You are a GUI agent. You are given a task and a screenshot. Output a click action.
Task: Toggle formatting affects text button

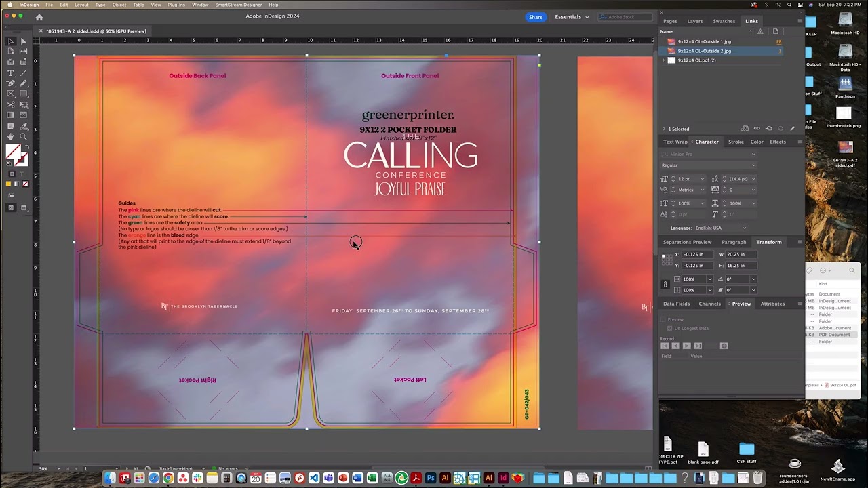coord(22,173)
